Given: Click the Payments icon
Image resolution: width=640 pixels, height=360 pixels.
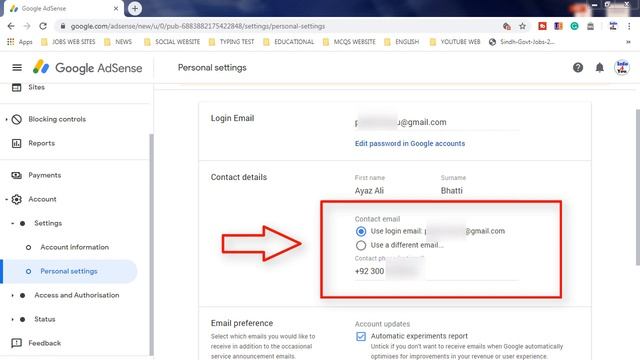Looking at the screenshot, I should click(x=16, y=175).
